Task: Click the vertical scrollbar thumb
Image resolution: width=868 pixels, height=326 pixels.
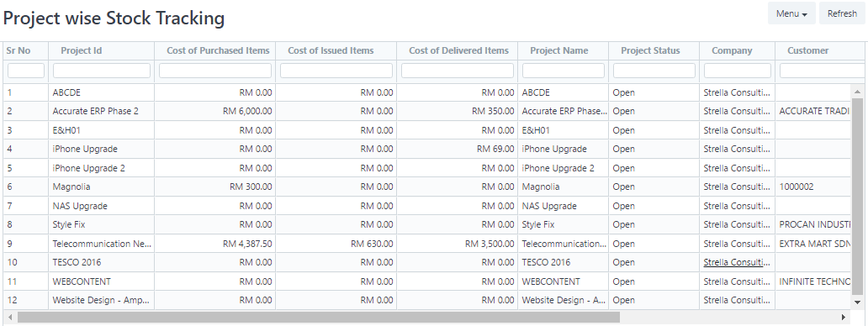Action: [x=857, y=196]
